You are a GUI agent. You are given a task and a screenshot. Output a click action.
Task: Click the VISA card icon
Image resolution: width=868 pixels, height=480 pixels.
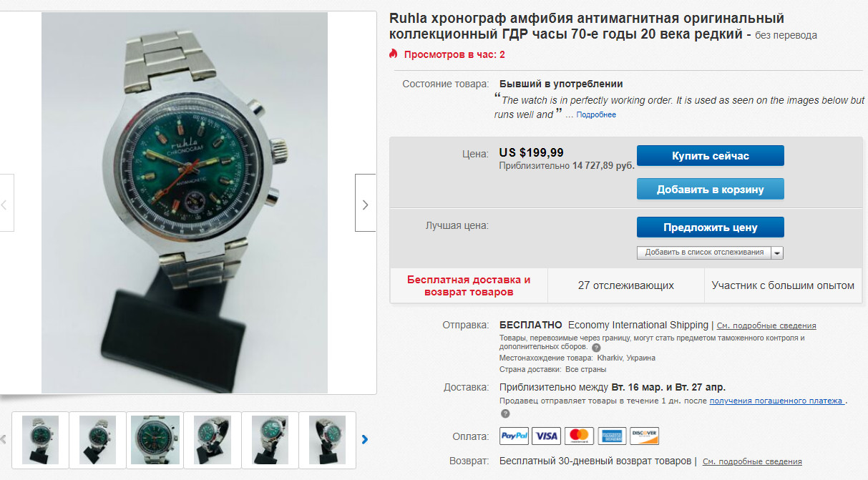(547, 436)
